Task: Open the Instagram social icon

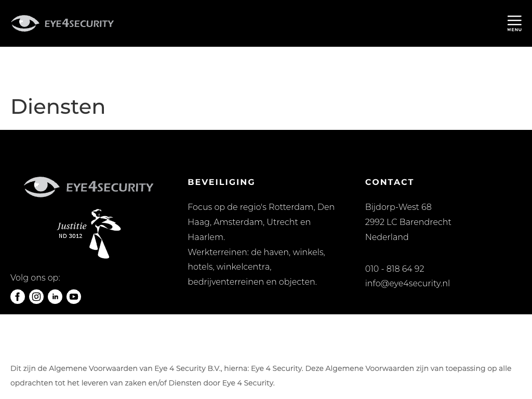Action: [36, 297]
